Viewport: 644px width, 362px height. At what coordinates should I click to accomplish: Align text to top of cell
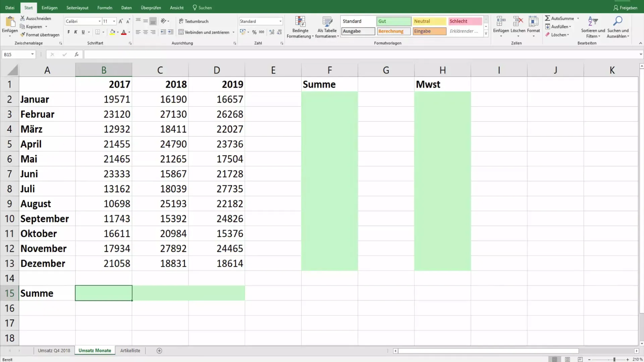(x=138, y=21)
